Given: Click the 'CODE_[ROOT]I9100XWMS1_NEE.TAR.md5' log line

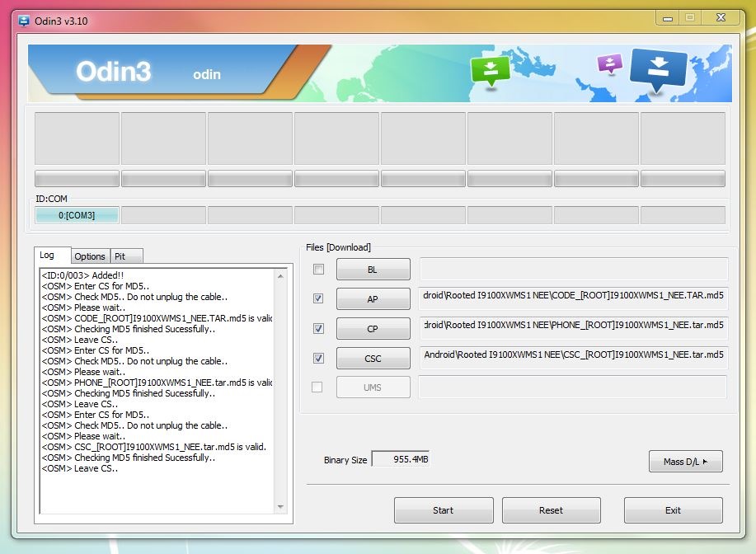Looking at the screenshot, I should click(x=157, y=318).
